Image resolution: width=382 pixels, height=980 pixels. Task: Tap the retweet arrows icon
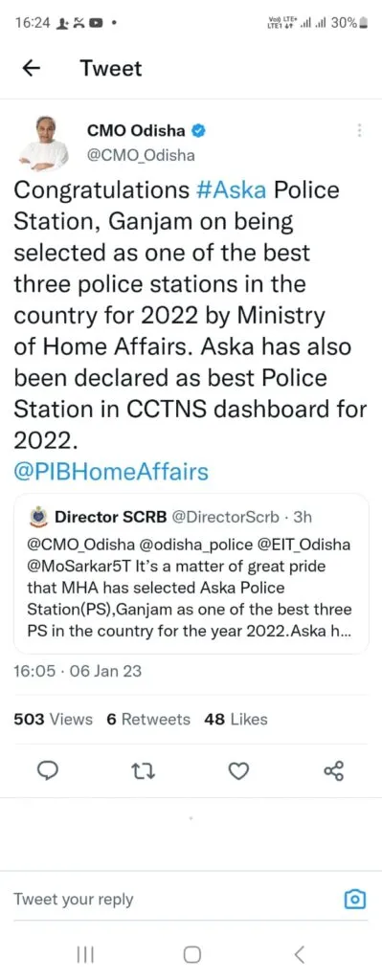click(x=144, y=771)
